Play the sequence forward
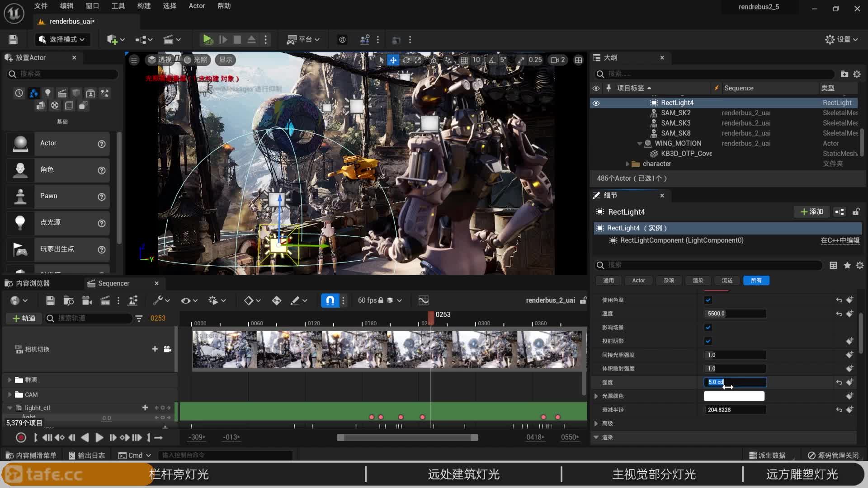The height and width of the screenshot is (488, 868). (99, 437)
